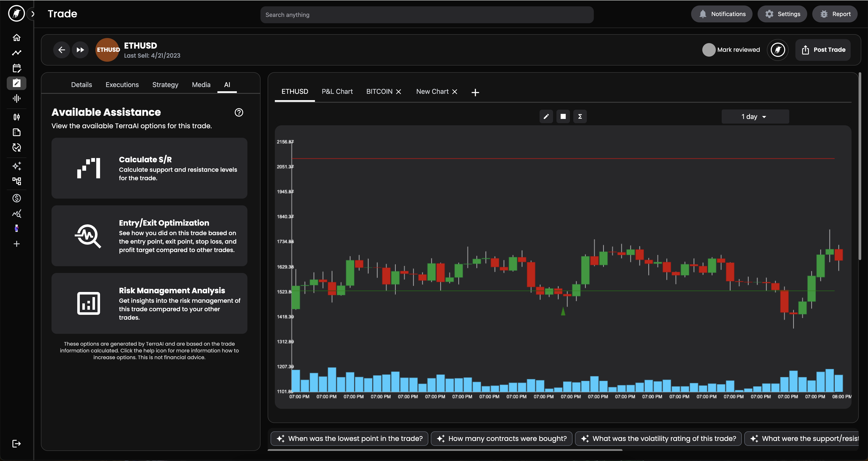Screen dimensions: 868x461
Task: Switch to the Executions tab
Action: click(122, 85)
